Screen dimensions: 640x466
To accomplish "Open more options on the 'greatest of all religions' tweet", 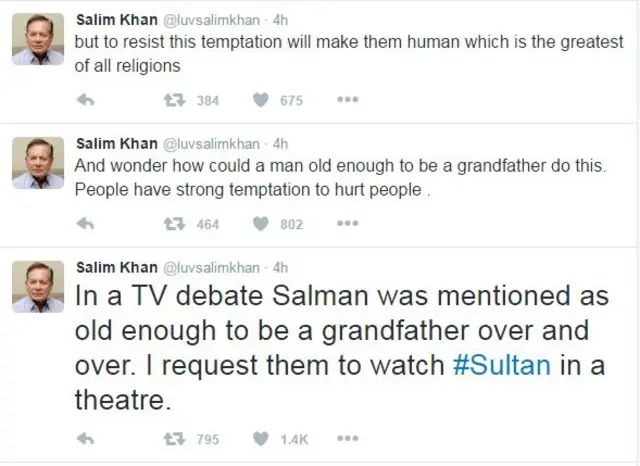I will point(347,100).
